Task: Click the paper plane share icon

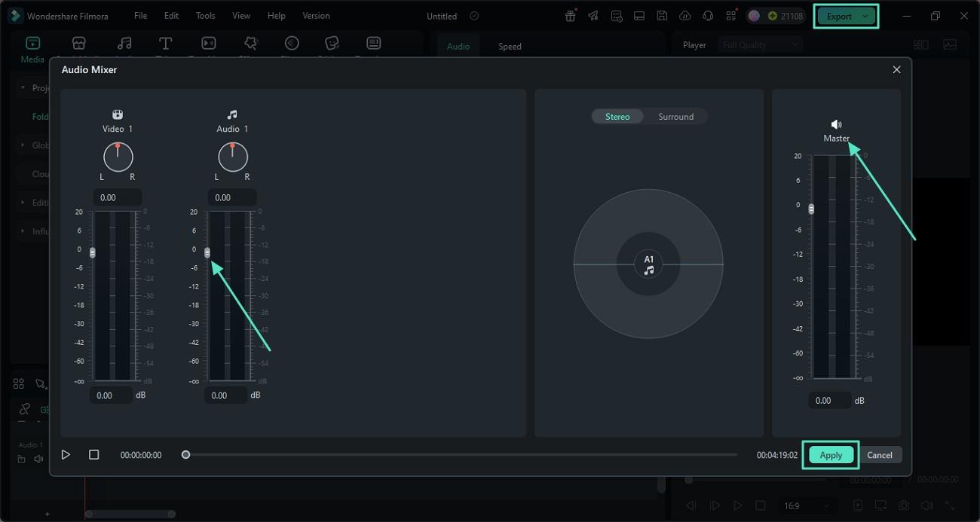Action: point(594,16)
